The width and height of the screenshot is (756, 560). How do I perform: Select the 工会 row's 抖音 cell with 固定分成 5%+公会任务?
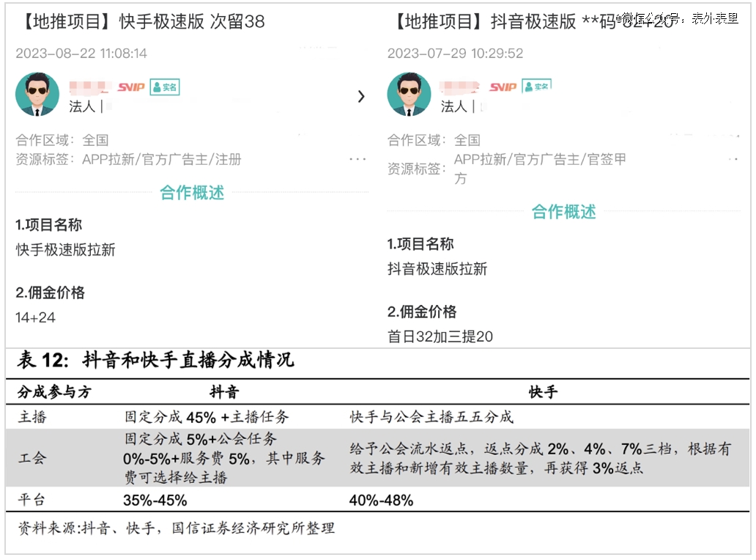[x=224, y=458]
